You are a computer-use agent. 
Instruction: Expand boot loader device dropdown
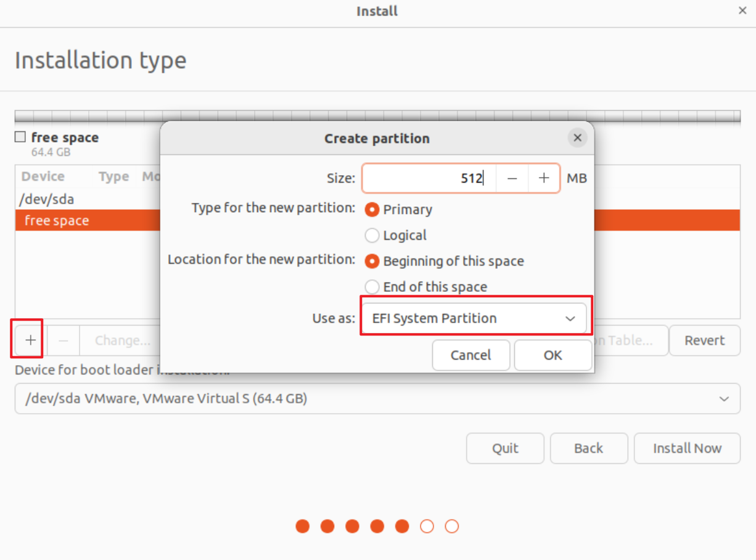pos(377,399)
